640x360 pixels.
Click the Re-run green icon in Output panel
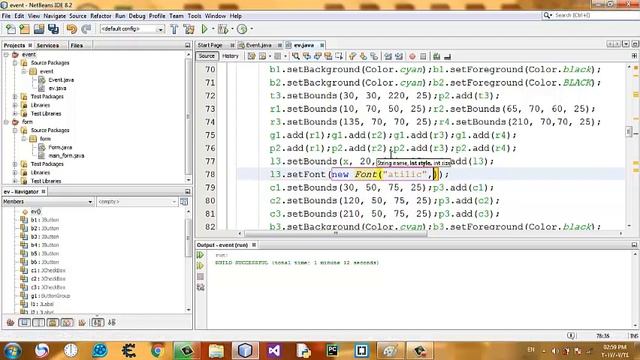pos(200,255)
